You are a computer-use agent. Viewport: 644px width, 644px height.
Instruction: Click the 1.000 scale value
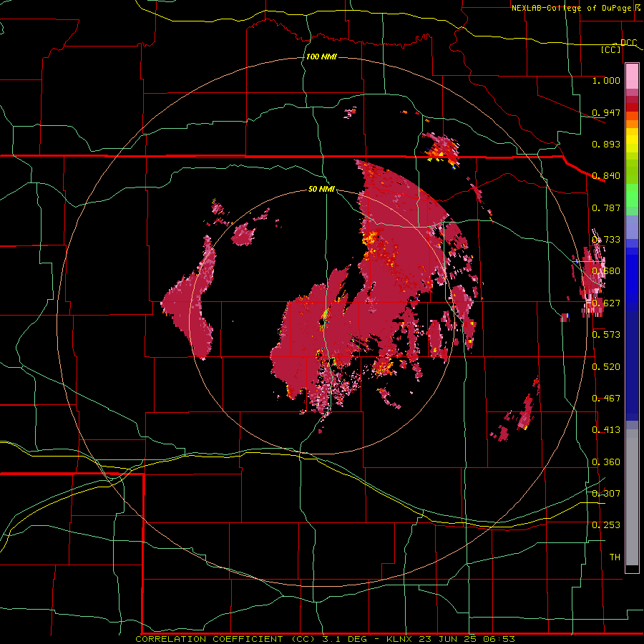pos(606,80)
